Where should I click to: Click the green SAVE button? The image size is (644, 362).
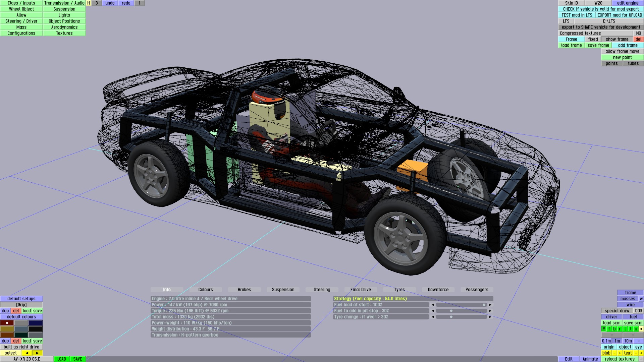click(x=77, y=359)
